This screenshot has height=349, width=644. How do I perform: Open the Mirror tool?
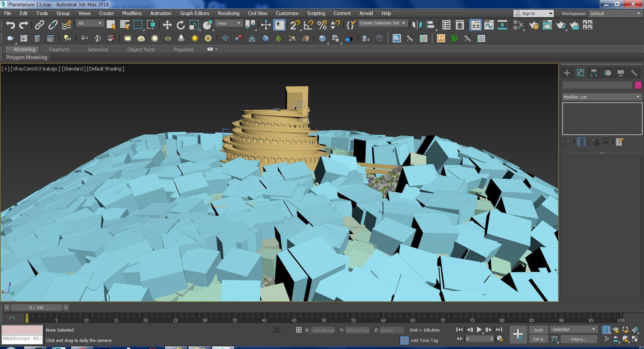coord(417,25)
